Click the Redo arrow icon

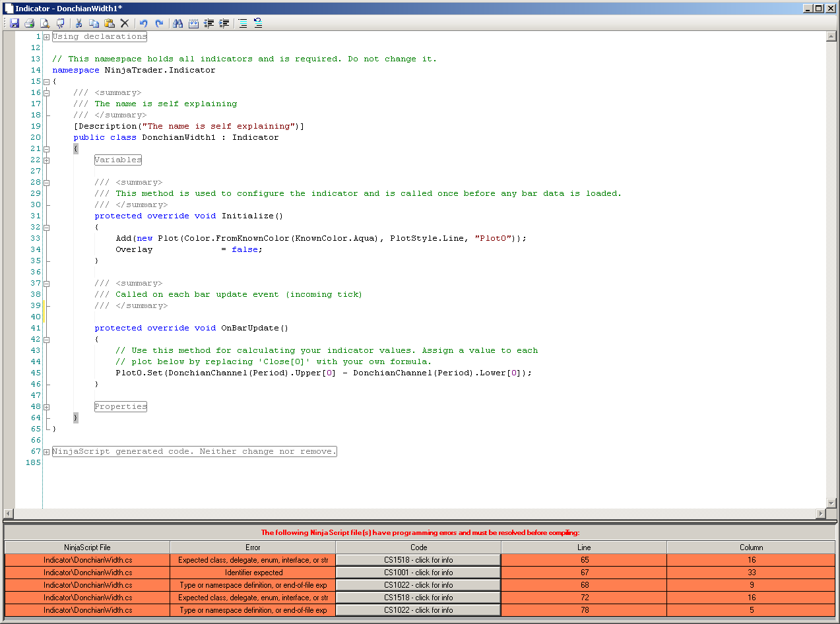[x=159, y=23]
